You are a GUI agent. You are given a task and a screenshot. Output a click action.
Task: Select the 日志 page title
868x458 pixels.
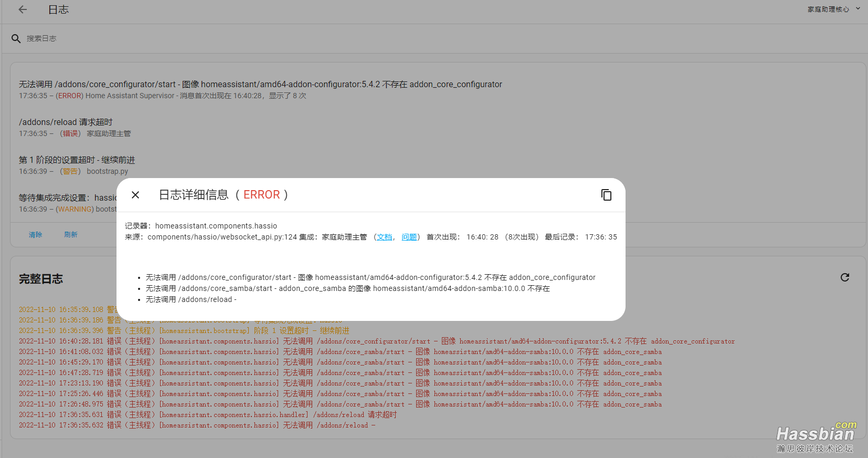pos(58,9)
